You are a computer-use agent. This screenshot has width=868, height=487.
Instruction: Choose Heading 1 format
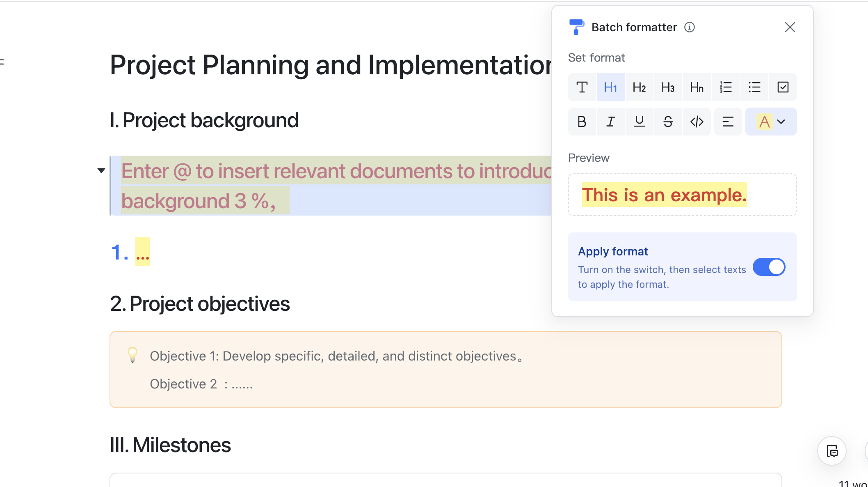(x=610, y=87)
